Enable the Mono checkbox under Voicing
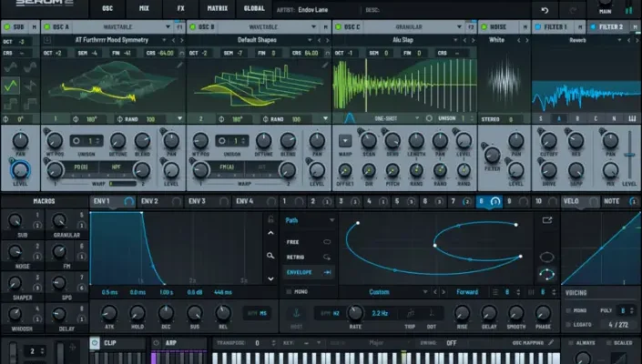The height and width of the screenshot is (364, 642). pos(569,310)
